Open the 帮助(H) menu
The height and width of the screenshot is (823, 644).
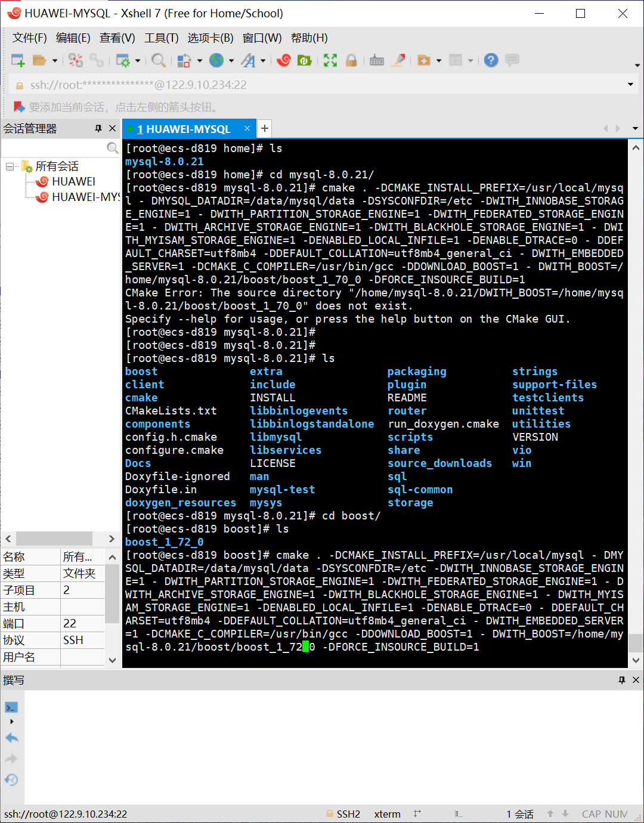click(x=309, y=38)
